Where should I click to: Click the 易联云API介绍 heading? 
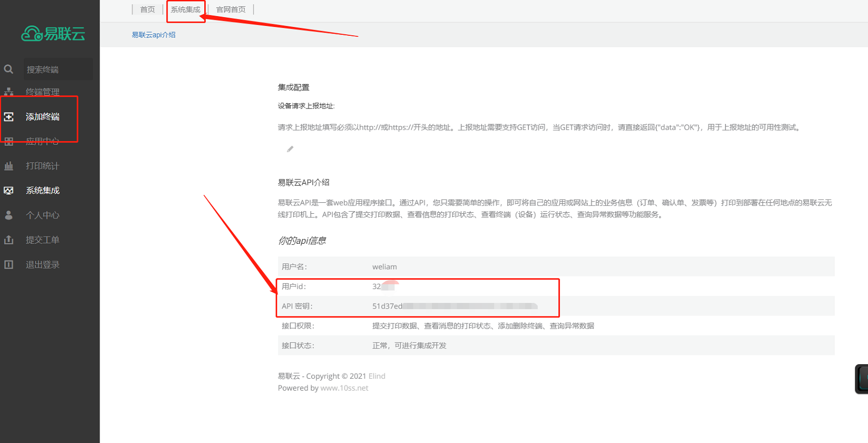pyautogui.click(x=303, y=183)
